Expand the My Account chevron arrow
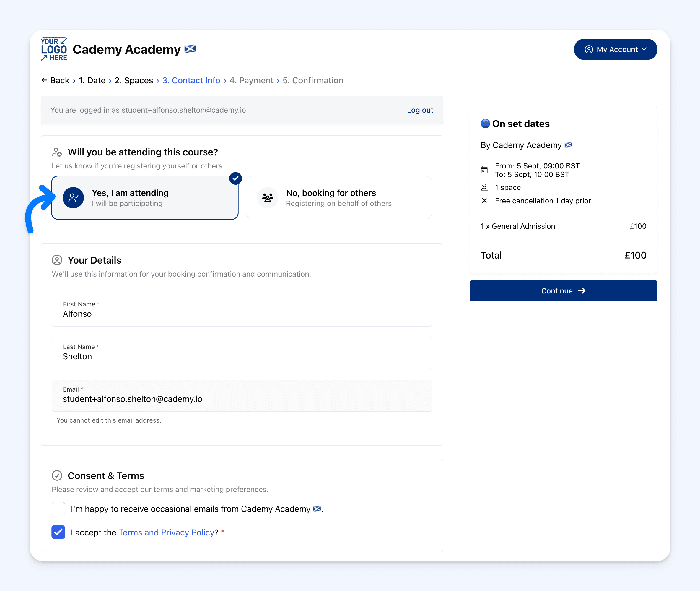Image resolution: width=700 pixels, height=591 pixels. 644,49
